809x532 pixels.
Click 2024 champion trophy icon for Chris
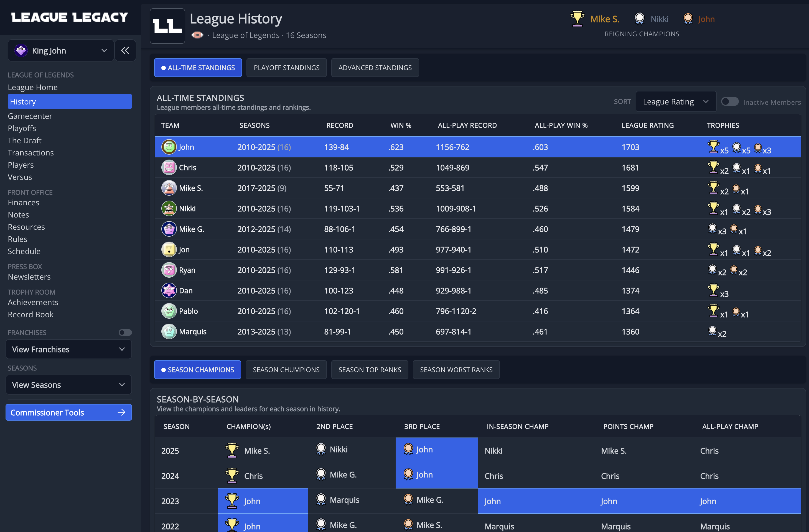pos(232,475)
